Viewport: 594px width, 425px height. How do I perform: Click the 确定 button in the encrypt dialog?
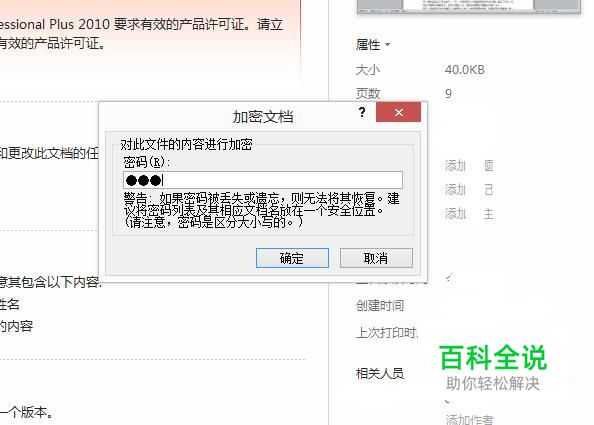292,258
